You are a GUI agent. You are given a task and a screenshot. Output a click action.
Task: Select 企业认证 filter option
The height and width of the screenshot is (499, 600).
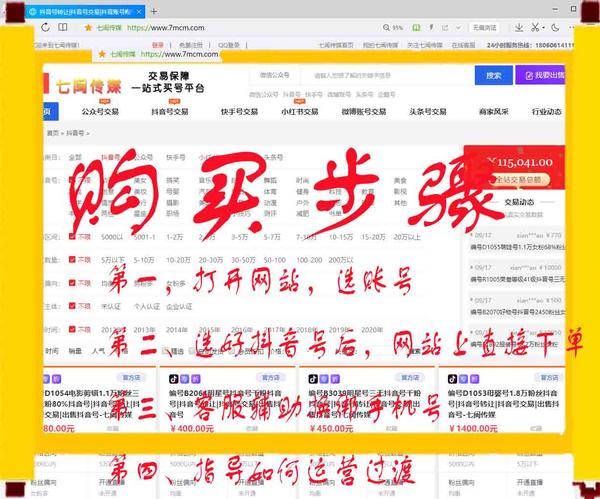click(x=179, y=307)
